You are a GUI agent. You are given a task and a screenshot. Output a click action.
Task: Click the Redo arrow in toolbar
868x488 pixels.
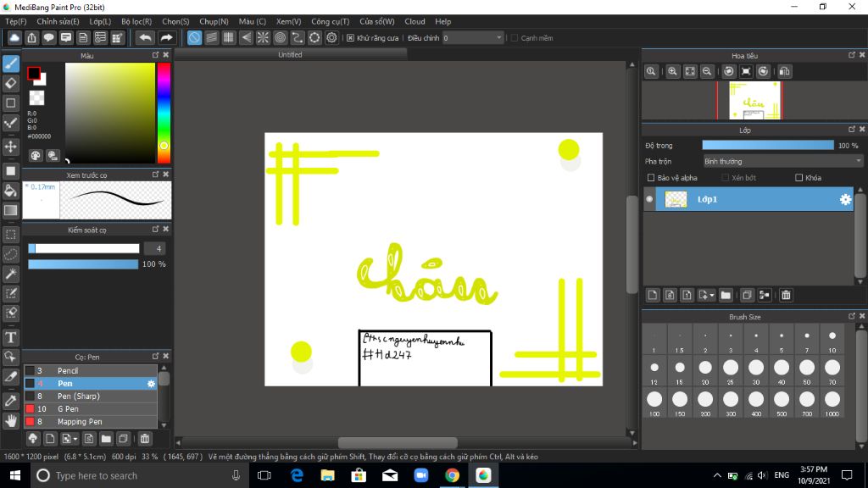(166, 37)
